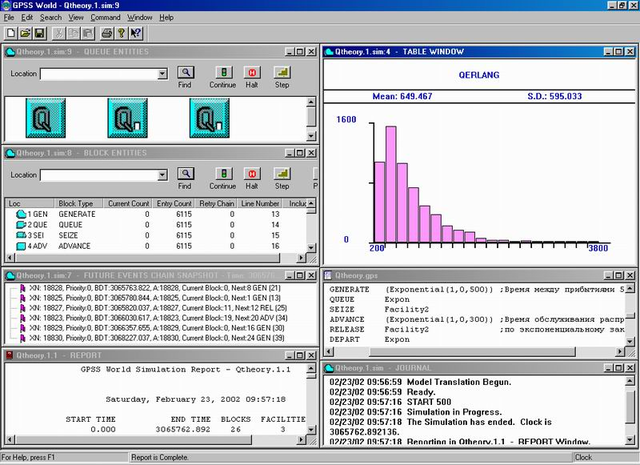
Task: Select the third queue Q icon
Action: pos(209,118)
